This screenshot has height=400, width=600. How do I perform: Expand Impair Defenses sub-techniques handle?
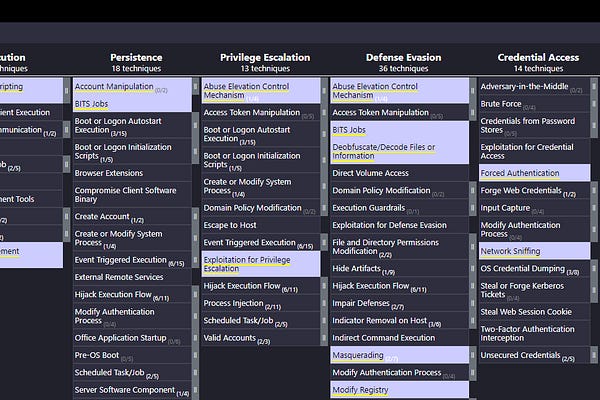click(x=473, y=303)
